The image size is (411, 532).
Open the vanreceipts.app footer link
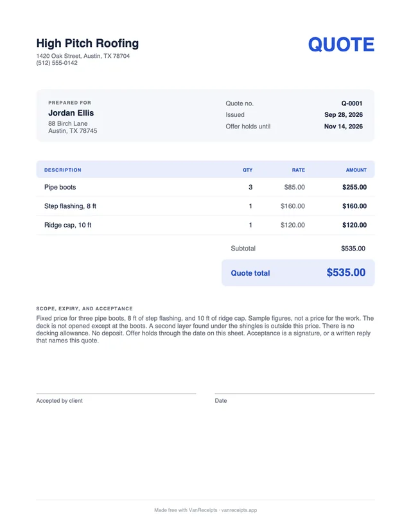pos(239,510)
